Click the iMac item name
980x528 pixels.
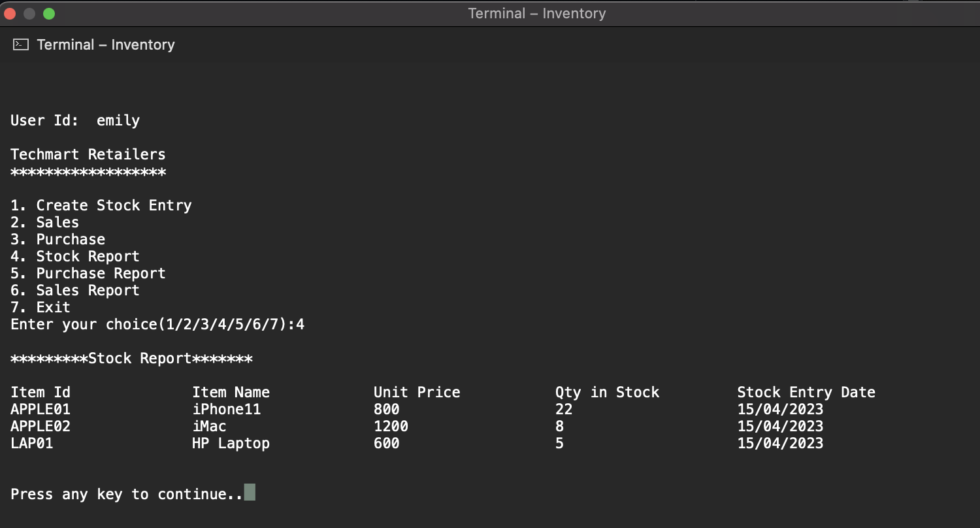pos(209,427)
